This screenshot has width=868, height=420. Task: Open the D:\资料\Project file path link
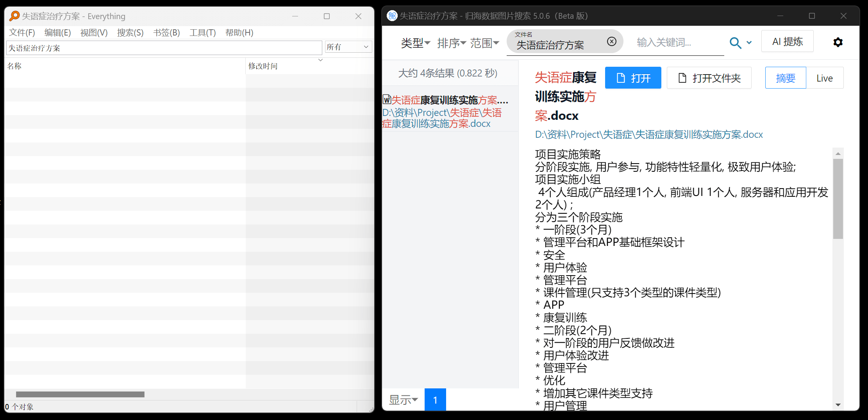648,134
